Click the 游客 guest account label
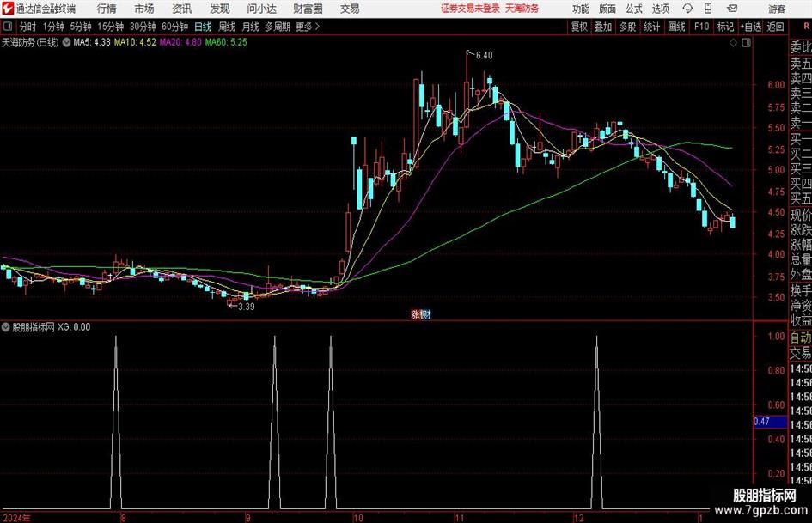This screenshot has height=523, width=812. click(777, 9)
